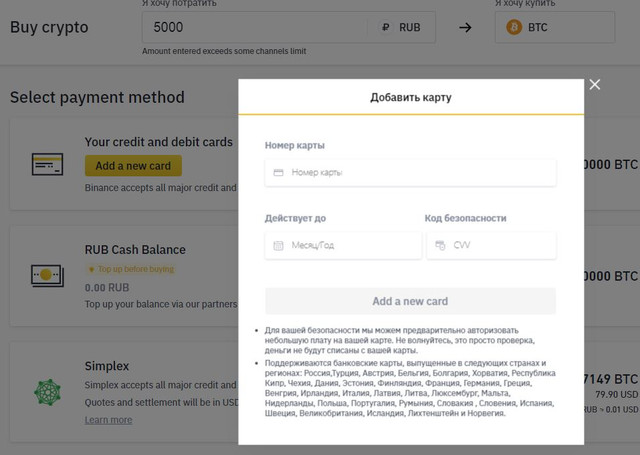Image resolution: width=640 pixels, height=455 pixels.
Task: Click the credit and debit cards icon
Action: point(47,164)
